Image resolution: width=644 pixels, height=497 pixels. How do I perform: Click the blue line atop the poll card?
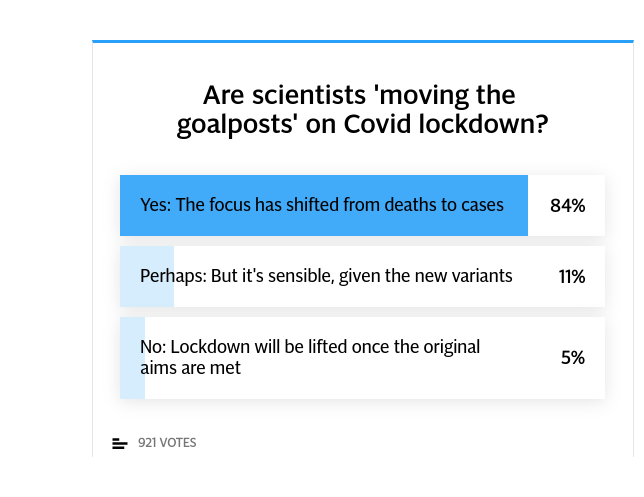coord(362,41)
